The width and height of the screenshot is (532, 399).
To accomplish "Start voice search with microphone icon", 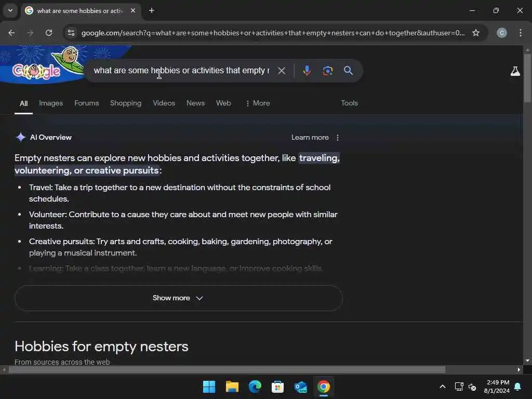I will pos(307,71).
